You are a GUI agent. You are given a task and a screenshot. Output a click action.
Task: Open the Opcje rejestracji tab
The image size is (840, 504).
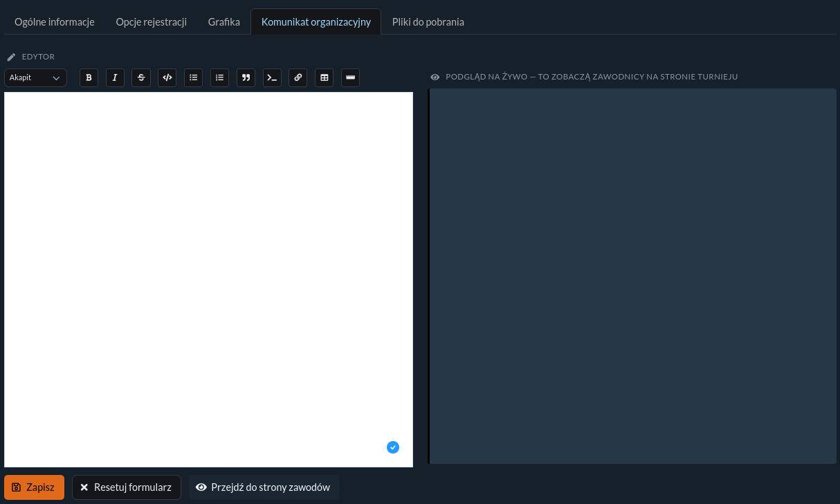click(x=152, y=21)
